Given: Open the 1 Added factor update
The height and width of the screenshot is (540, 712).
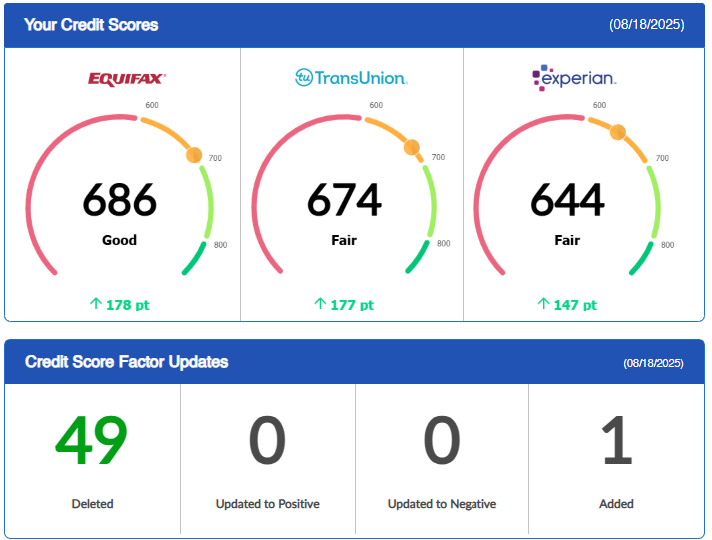Looking at the screenshot, I should (616, 441).
